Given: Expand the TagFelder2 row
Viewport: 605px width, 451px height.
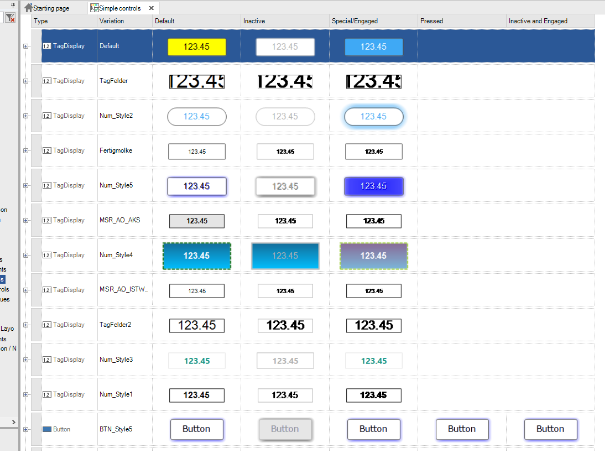Looking at the screenshot, I should point(25,325).
